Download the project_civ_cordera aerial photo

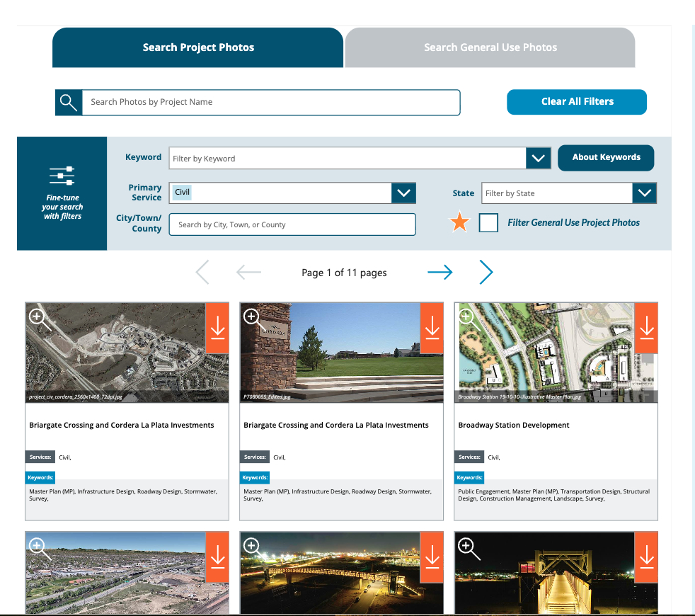[x=217, y=328]
